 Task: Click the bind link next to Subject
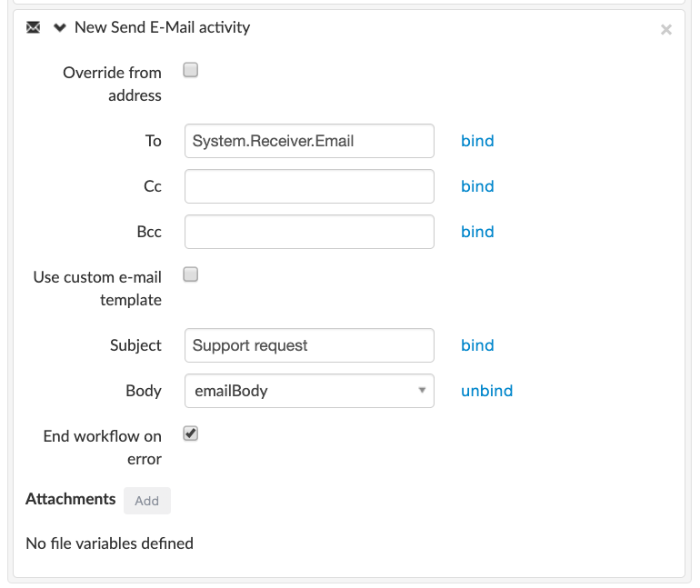click(477, 345)
